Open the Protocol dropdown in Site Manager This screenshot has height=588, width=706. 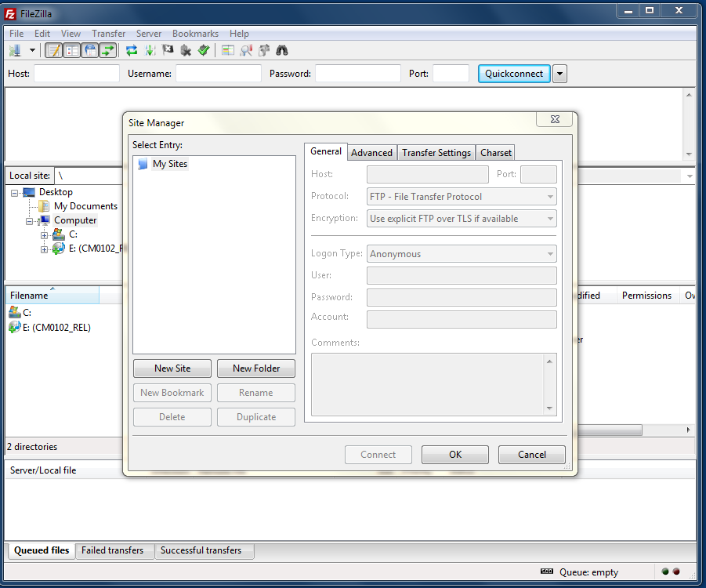coord(462,197)
